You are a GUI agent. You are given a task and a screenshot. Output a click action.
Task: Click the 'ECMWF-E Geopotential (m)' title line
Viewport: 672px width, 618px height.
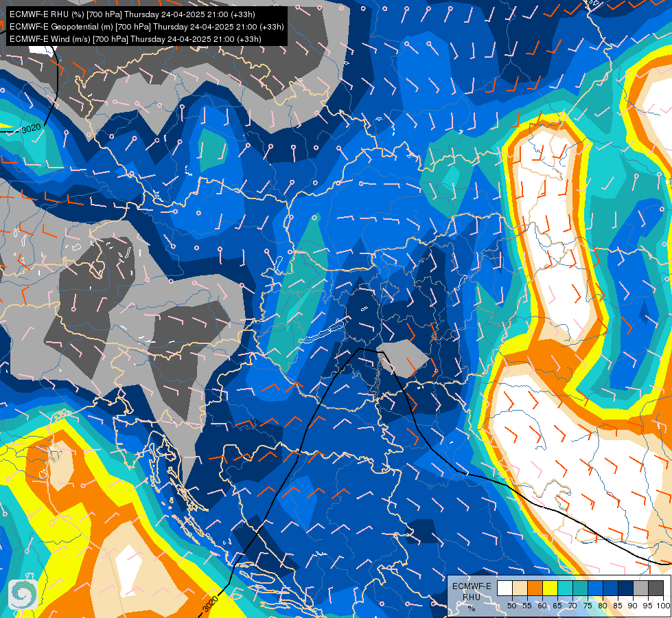[147, 27]
